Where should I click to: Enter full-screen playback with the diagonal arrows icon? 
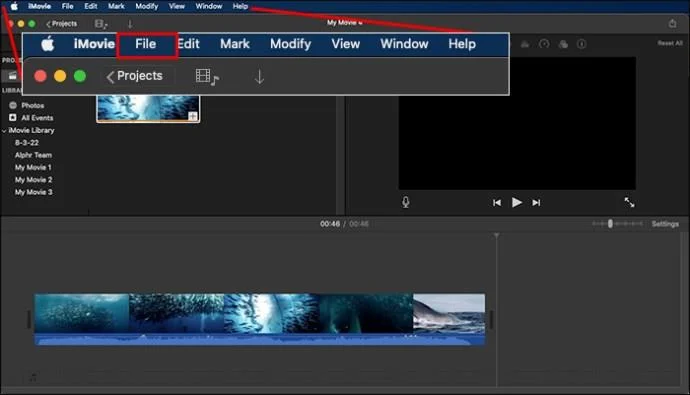pos(629,202)
